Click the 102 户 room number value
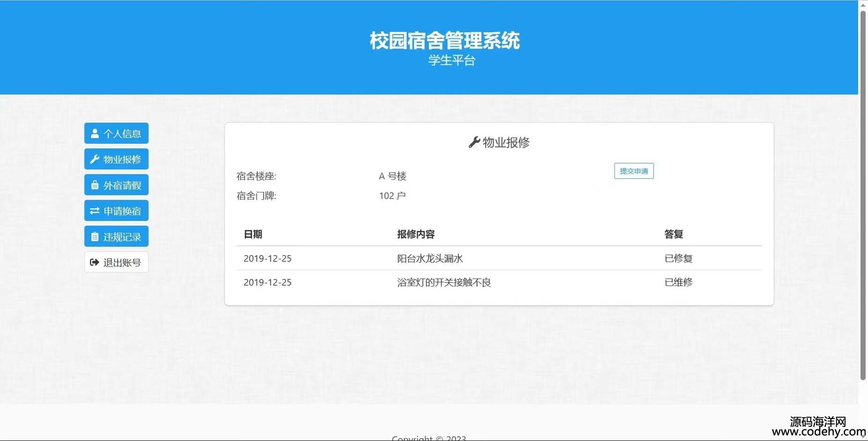 (392, 196)
